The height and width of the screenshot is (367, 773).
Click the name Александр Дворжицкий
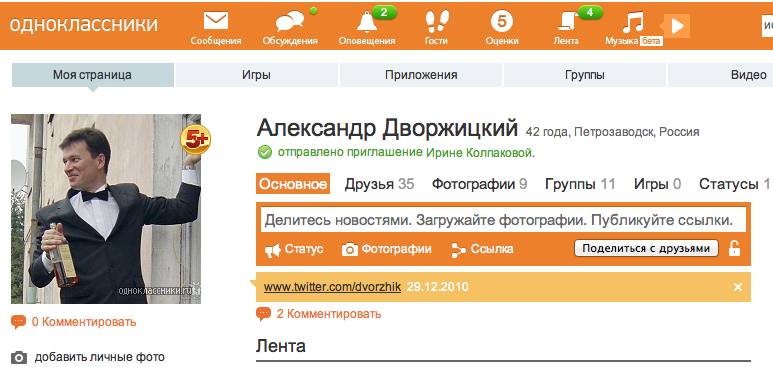tap(387, 128)
